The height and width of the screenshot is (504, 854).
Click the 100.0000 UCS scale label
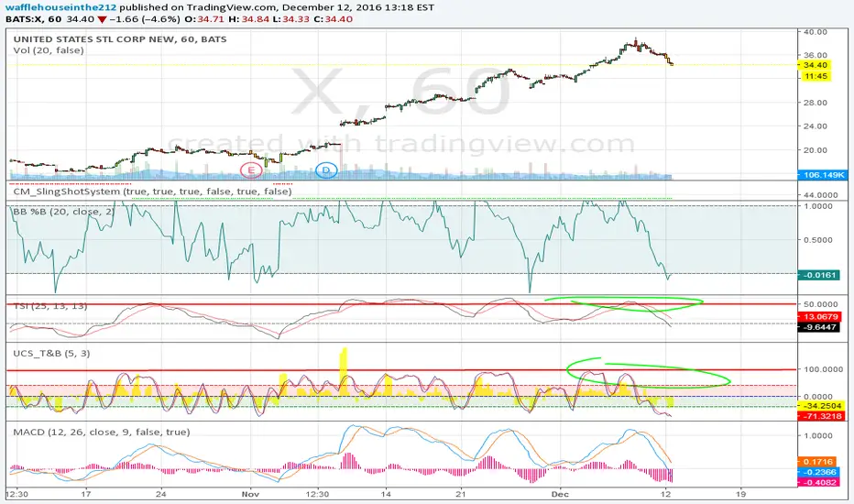[824, 369]
